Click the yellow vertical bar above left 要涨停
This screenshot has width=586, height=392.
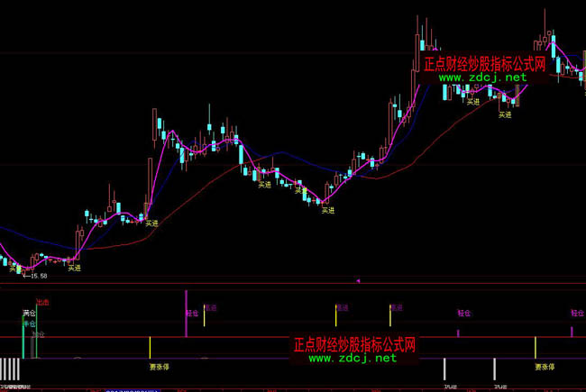[x=150, y=348]
